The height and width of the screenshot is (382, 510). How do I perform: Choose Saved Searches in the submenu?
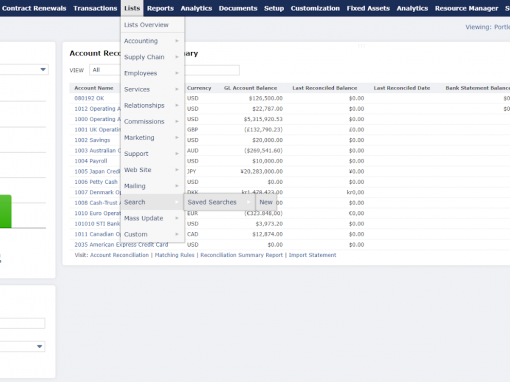coord(219,202)
